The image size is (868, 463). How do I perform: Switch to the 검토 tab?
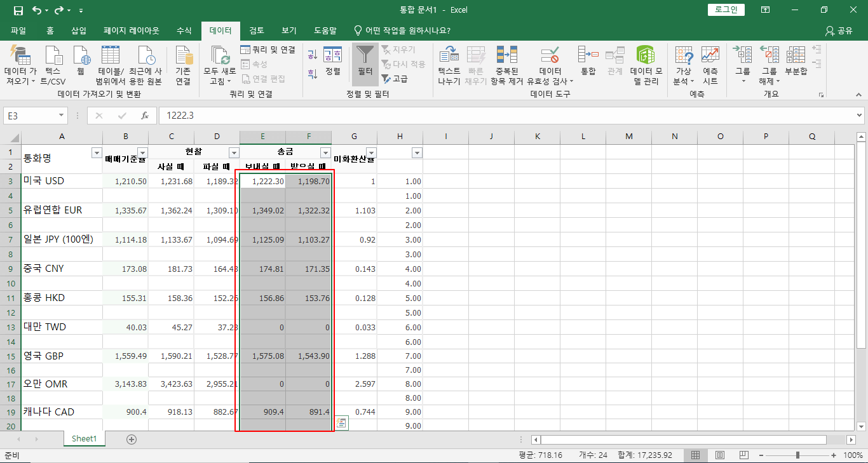point(257,30)
